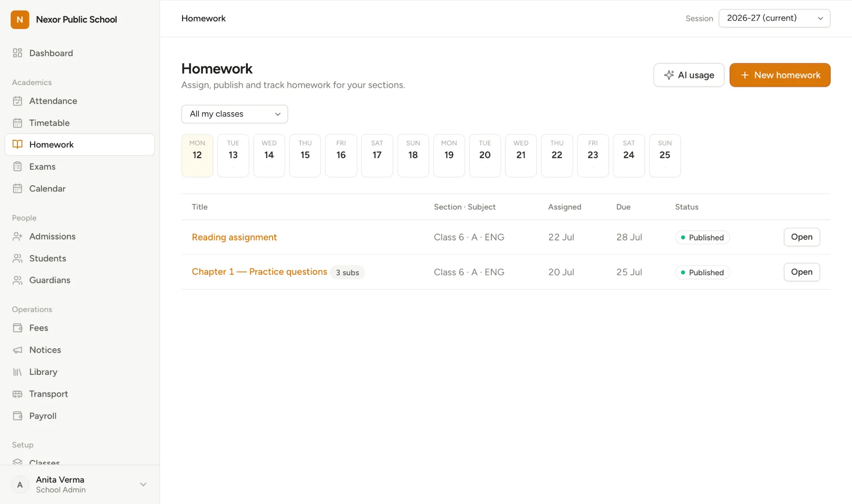Click the Guardians people icon
Screen dimensions: 852x504
17,280
